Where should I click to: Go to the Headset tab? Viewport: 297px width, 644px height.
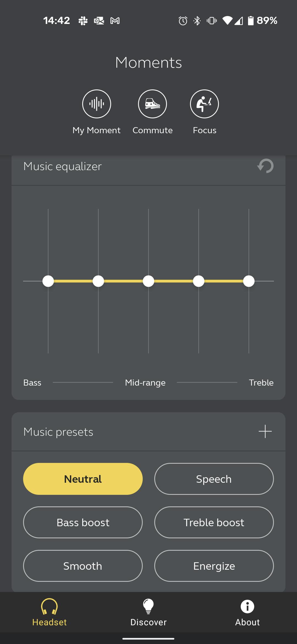tap(50, 612)
